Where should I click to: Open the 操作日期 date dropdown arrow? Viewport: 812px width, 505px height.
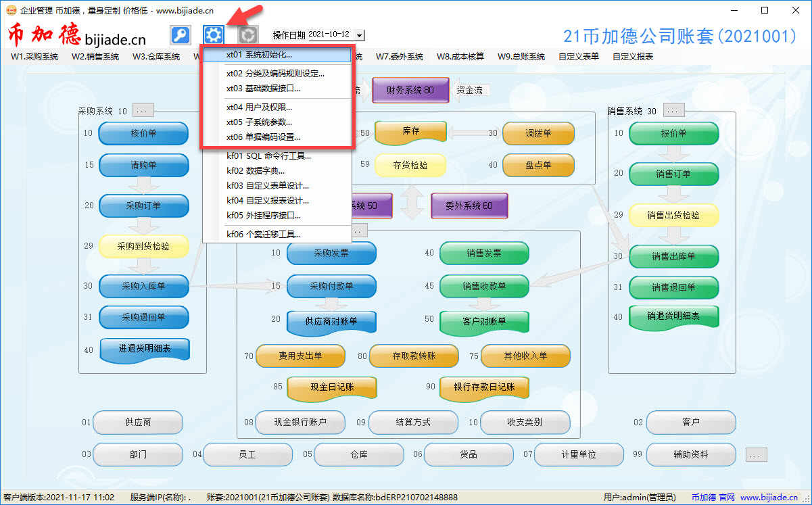pyautogui.click(x=359, y=35)
